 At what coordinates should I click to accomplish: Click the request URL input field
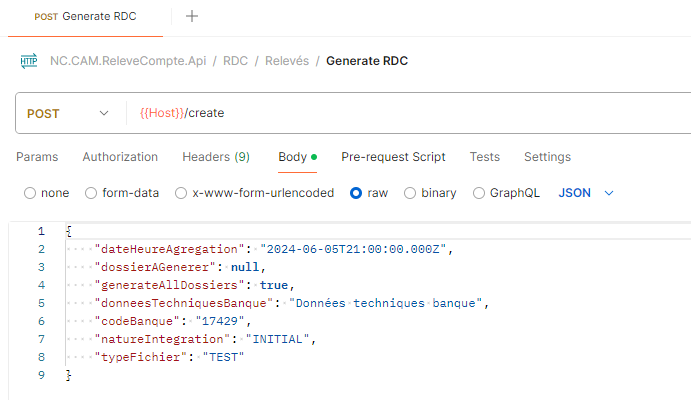[400, 113]
